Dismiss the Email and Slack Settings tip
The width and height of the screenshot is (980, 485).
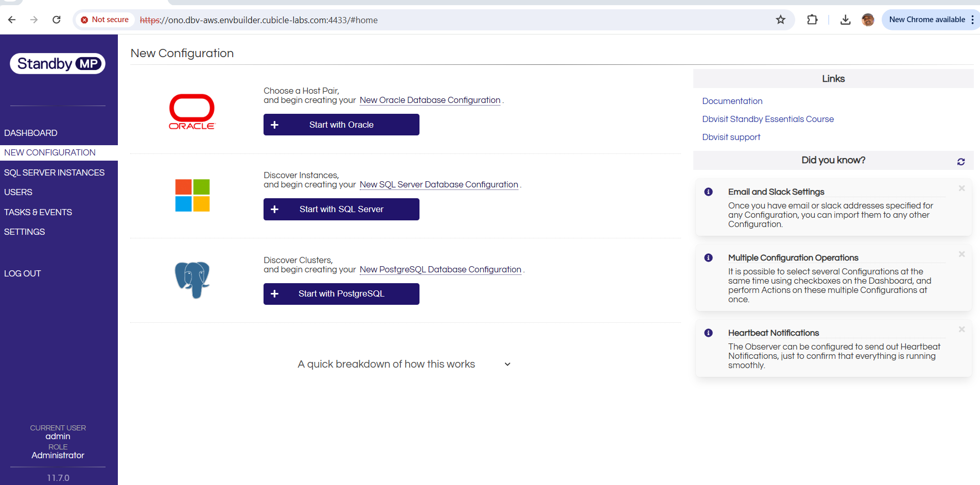click(961, 188)
